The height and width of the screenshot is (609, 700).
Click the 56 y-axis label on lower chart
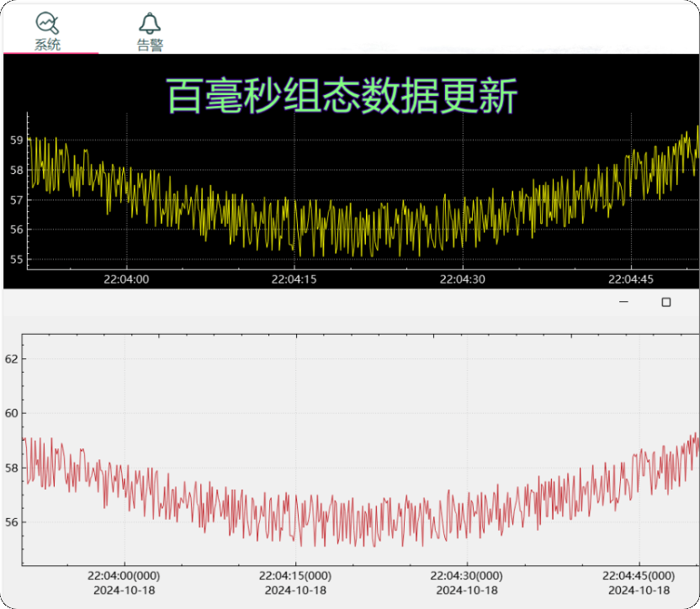(x=12, y=522)
